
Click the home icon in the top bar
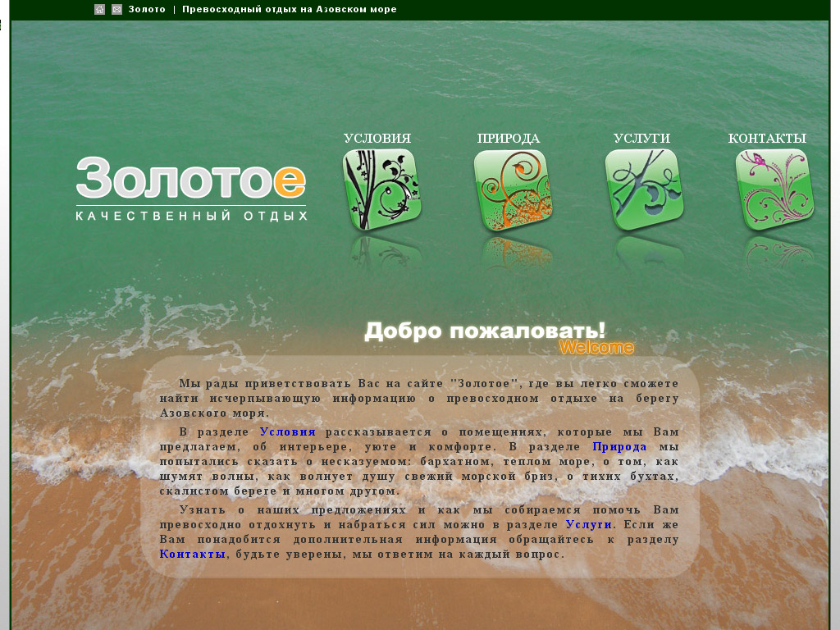(99, 9)
